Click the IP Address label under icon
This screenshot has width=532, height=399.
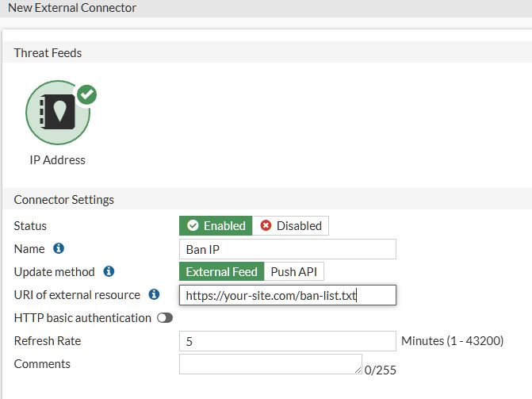click(57, 160)
